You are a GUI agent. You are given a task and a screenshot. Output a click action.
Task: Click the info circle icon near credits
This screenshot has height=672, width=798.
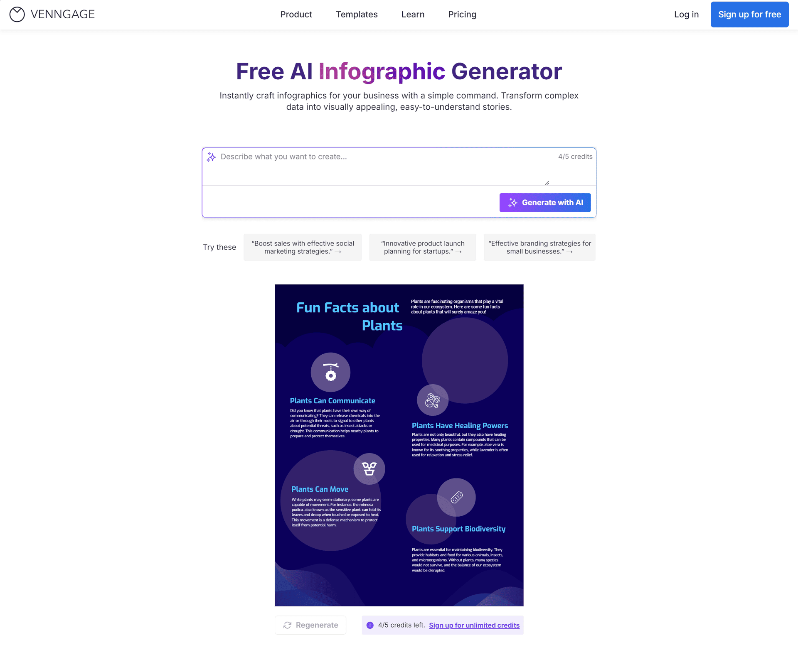(369, 625)
